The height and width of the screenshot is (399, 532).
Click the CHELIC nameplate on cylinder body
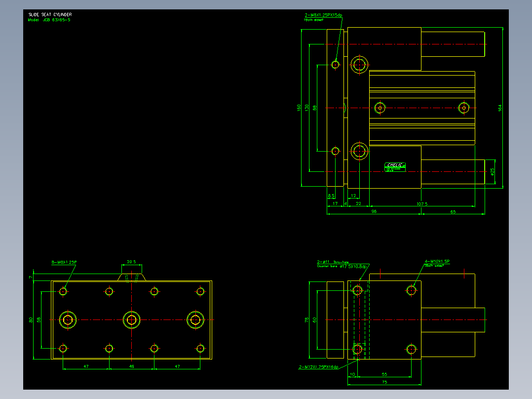pos(395,167)
